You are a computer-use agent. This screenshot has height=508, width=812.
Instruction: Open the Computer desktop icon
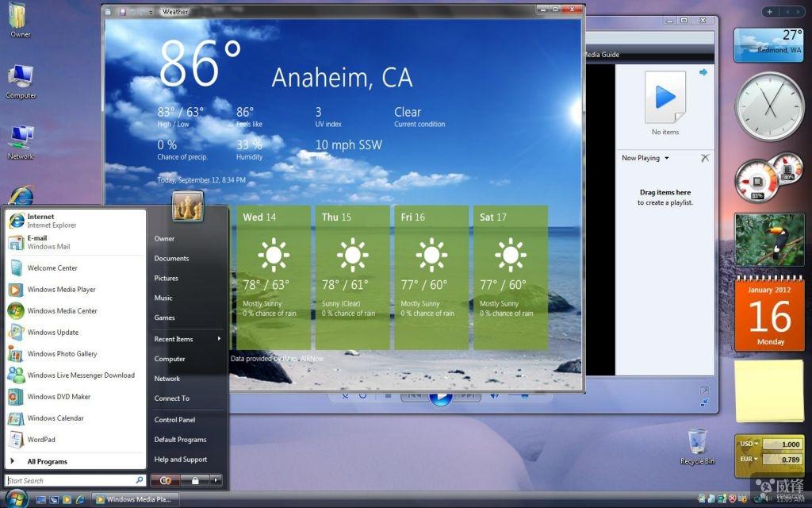pos(21,82)
